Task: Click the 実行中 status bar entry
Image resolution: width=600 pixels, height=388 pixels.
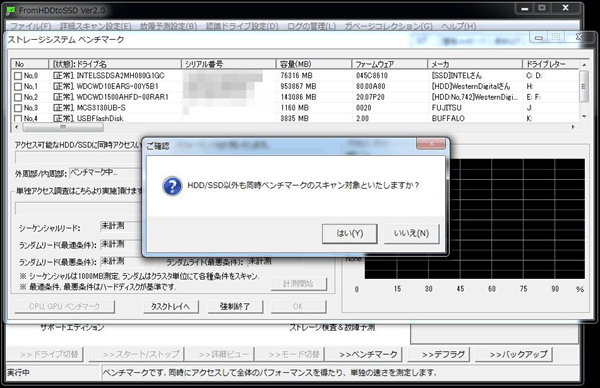Action: point(18,372)
